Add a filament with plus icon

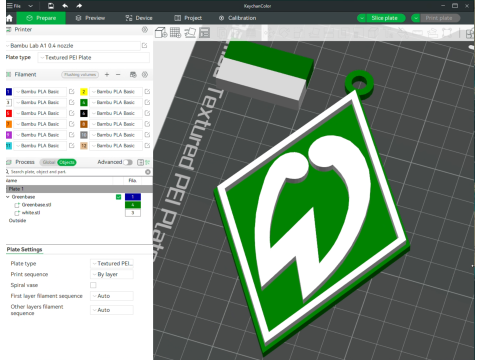point(107,75)
